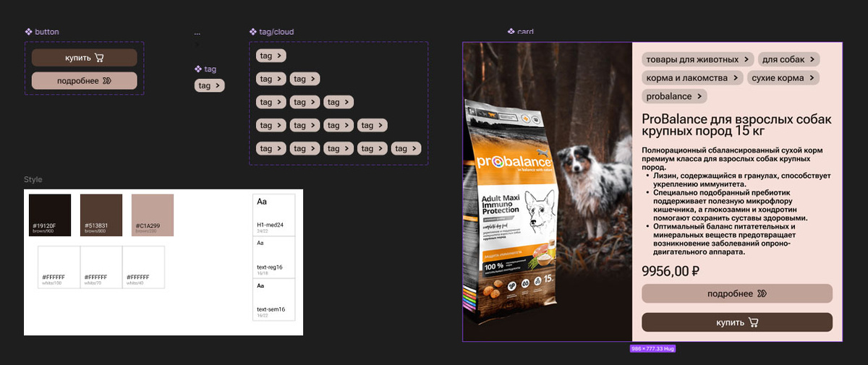
Task: Click the подробнее button inside the card
Action: [x=737, y=293]
